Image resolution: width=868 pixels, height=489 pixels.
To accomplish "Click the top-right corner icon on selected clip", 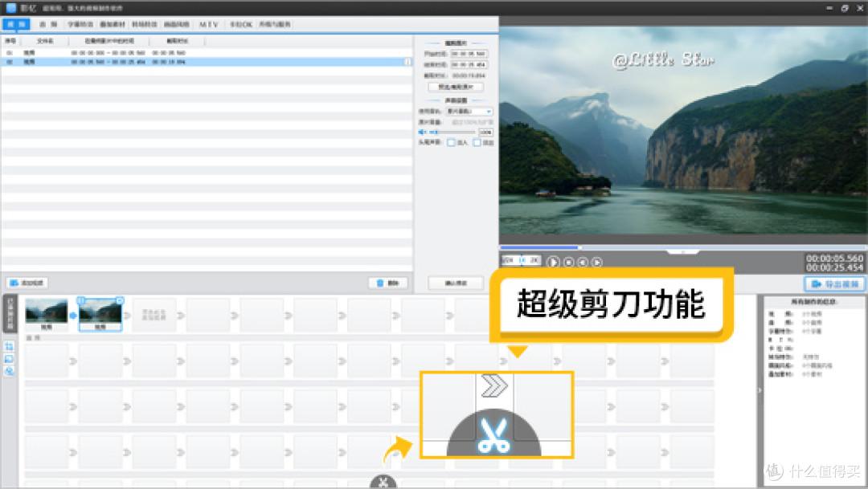I will [120, 300].
